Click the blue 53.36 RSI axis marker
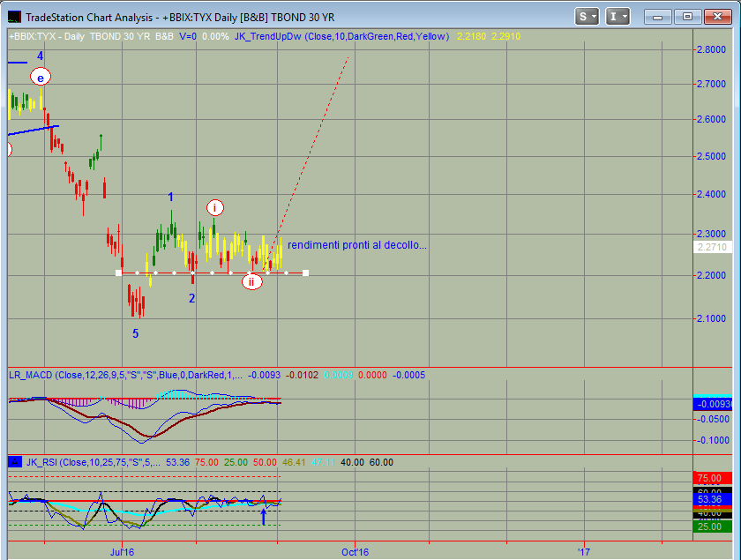The image size is (741, 560). (x=713, y=499)
